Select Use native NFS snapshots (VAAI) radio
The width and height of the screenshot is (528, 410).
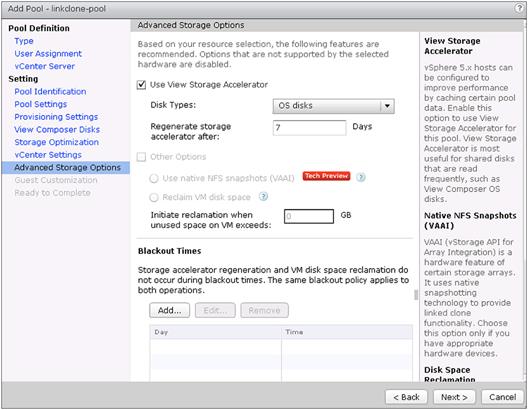pyautogui.click(x=154, y=178)
